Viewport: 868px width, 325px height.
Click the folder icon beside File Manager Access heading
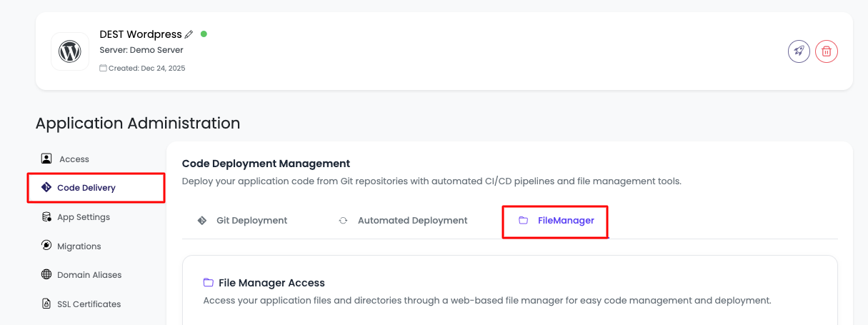tap(209, 283)
